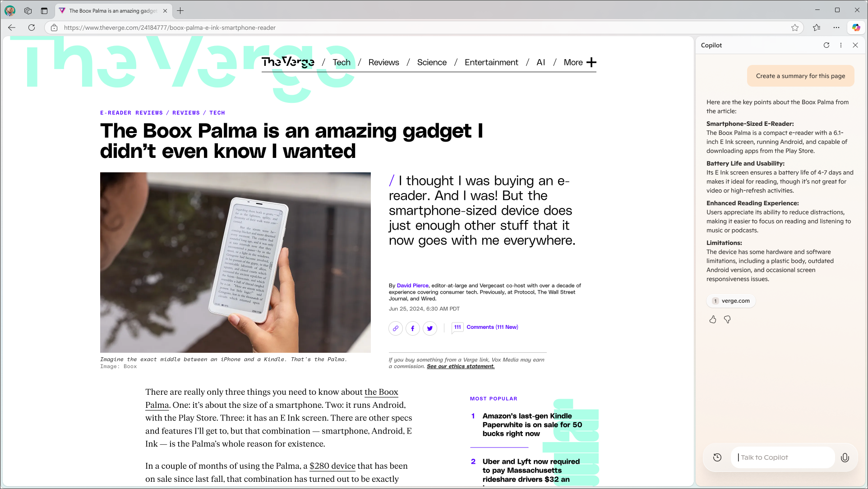Open the Reviews section in navigation
868x489 pixels.
point(384,61)
